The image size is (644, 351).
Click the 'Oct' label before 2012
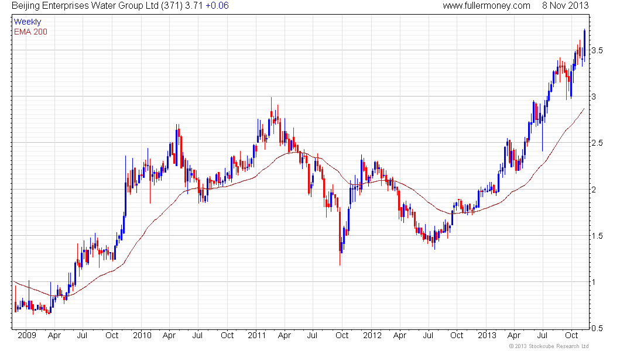pos(342,335)
